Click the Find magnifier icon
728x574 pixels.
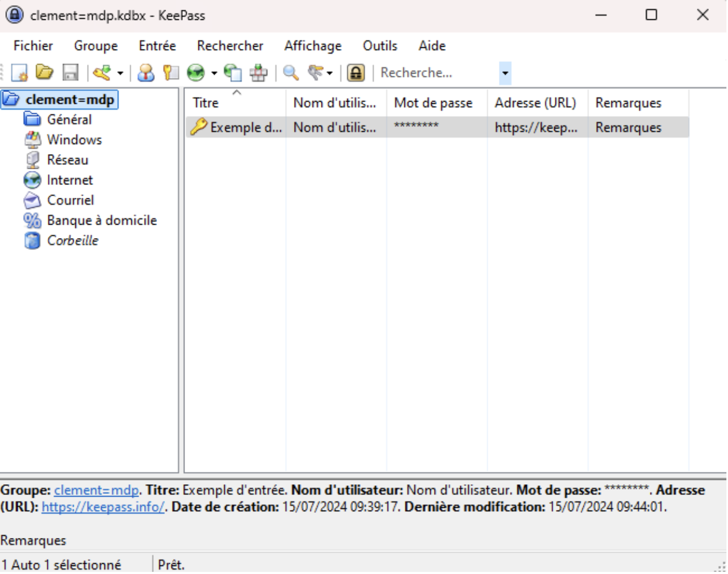(x=291, y=73)
